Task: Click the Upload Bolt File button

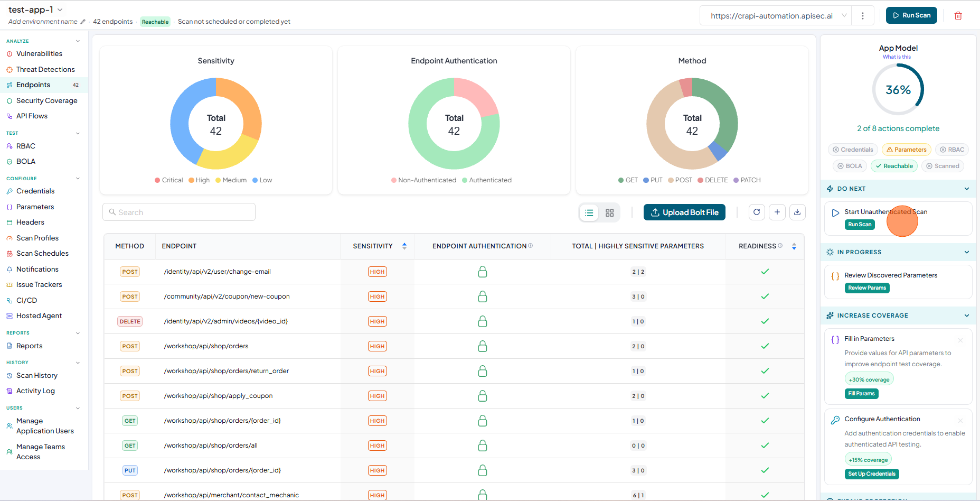Action: pos(684,212)
